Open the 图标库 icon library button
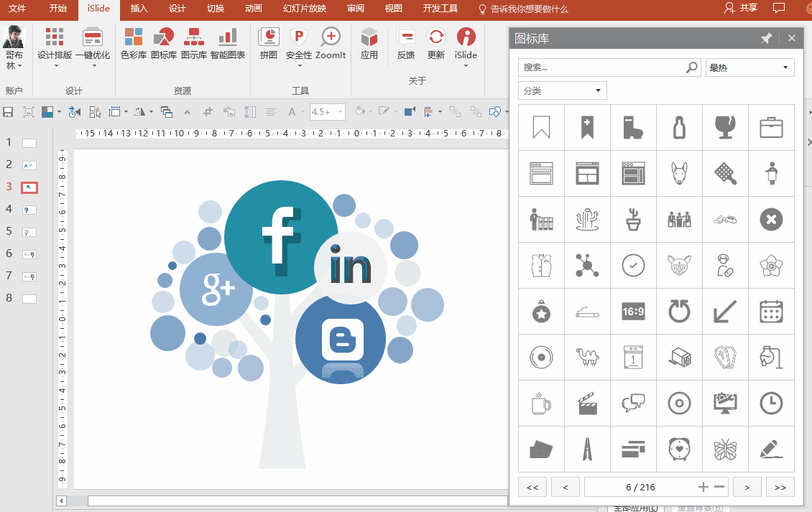 click(164, 44)
